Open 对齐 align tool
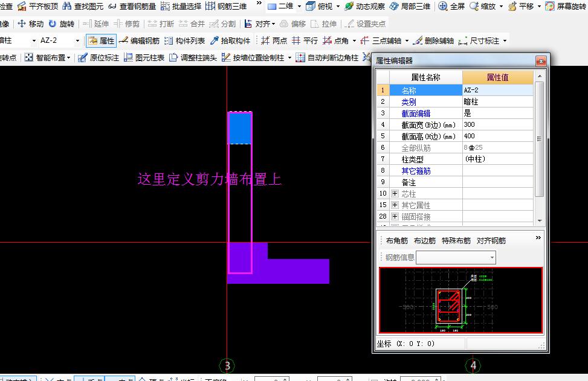This screenshot has width=588, height=381. (259, 24)
